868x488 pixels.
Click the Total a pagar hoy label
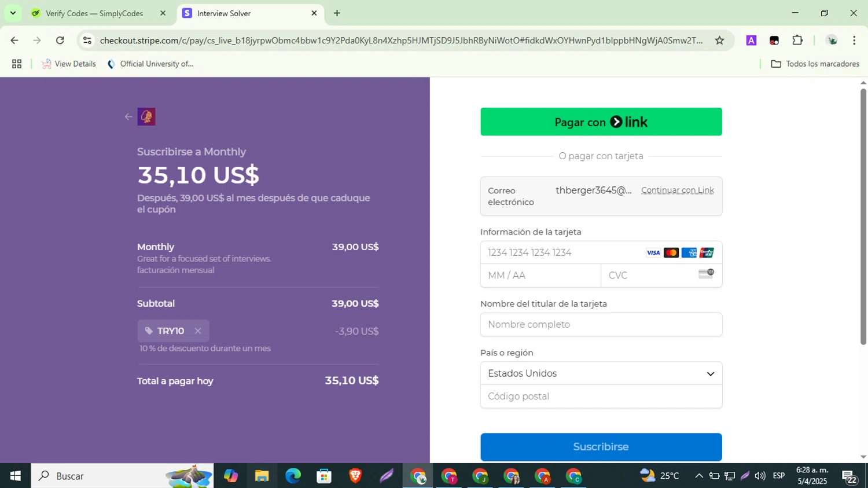point(175,381)
